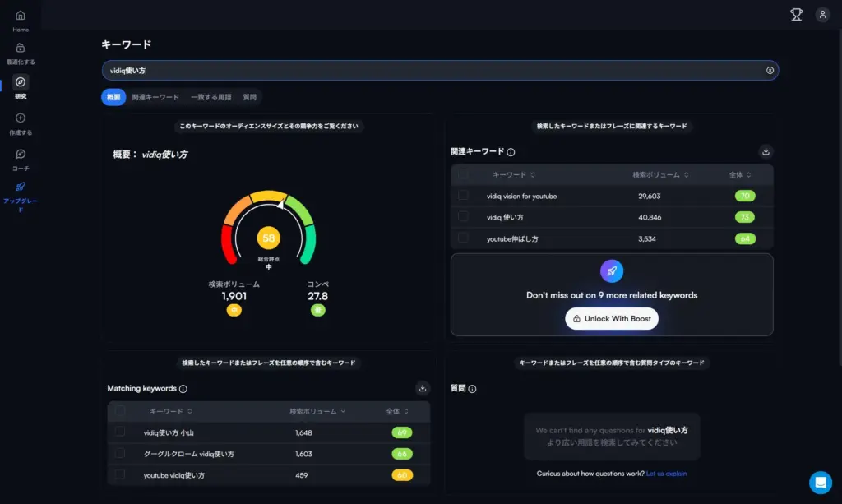Download the 関連キーワード list
This screenshot has height=504, width=842.
click(x=766, y=152)
